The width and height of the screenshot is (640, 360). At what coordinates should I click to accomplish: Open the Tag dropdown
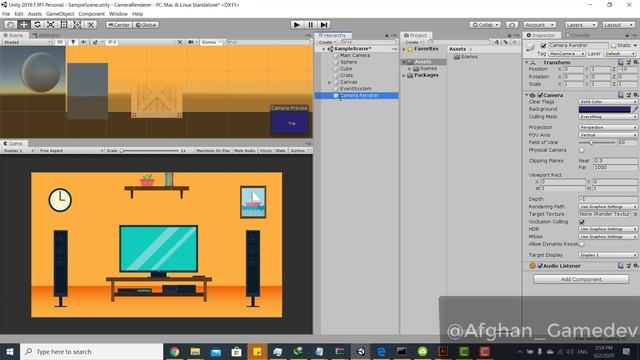[x=567, y=53]
